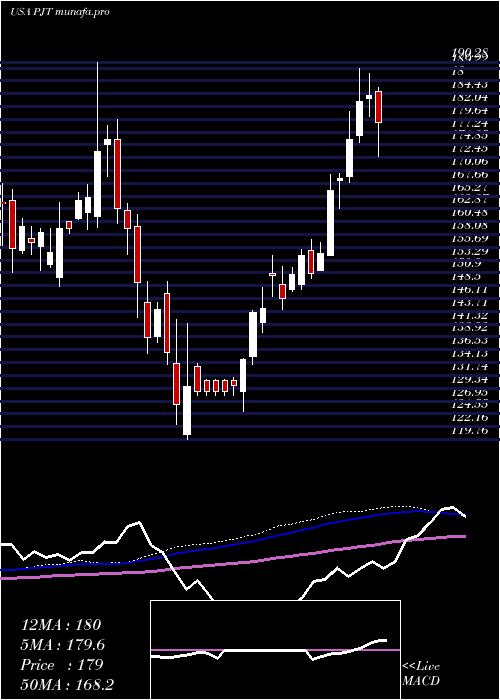This screenshot has height=700, width=500.
Task: Click the 153.29 price axis label
Action: coord(470,251)
